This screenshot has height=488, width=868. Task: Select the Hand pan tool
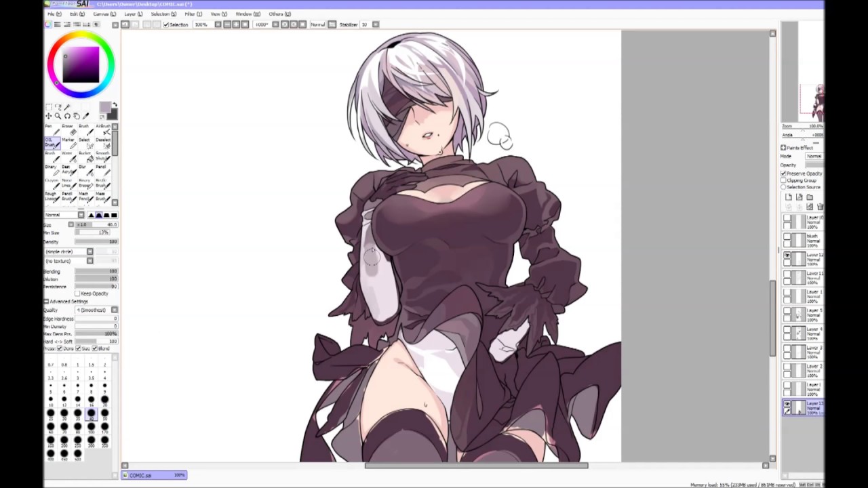[x=77, y=117]
